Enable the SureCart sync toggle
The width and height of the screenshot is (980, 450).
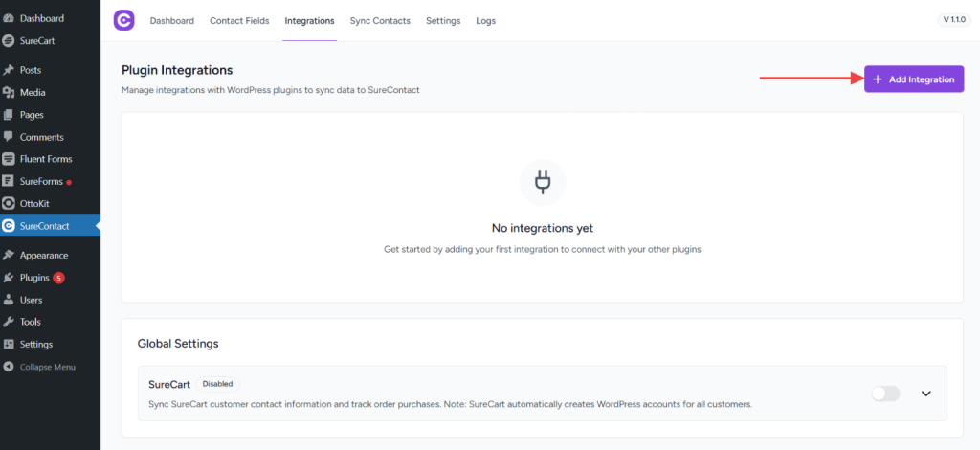pos(885,394)
